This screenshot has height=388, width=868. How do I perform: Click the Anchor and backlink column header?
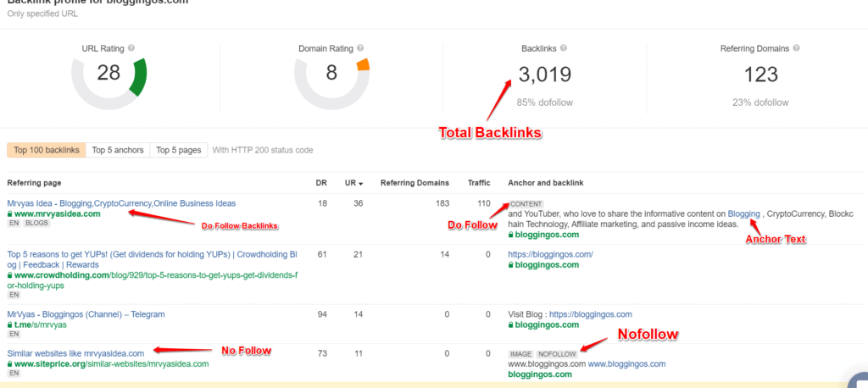pos(545,183)
